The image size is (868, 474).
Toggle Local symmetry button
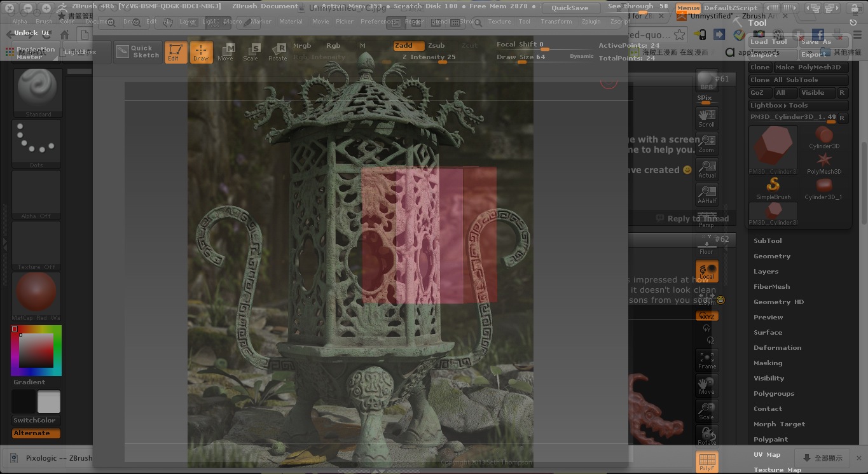click(x=706, y=272)
